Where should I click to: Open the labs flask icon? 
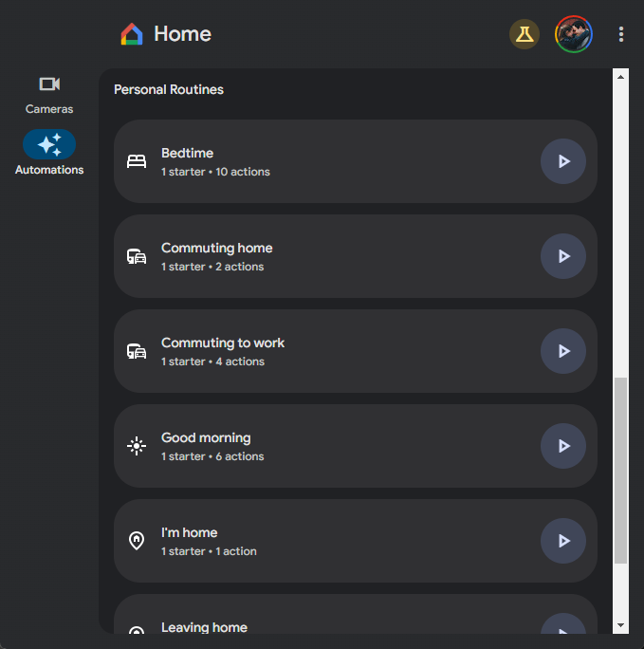(x=524, y=34)
